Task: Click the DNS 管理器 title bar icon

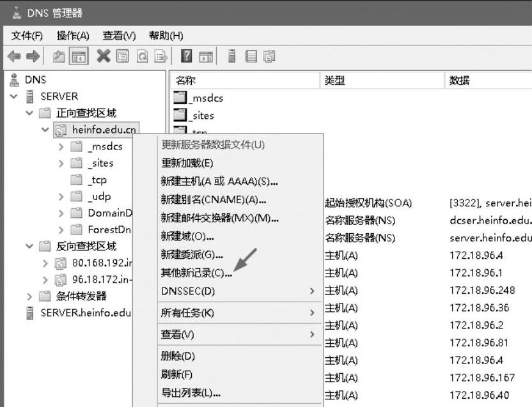Action: coord(16,13)
